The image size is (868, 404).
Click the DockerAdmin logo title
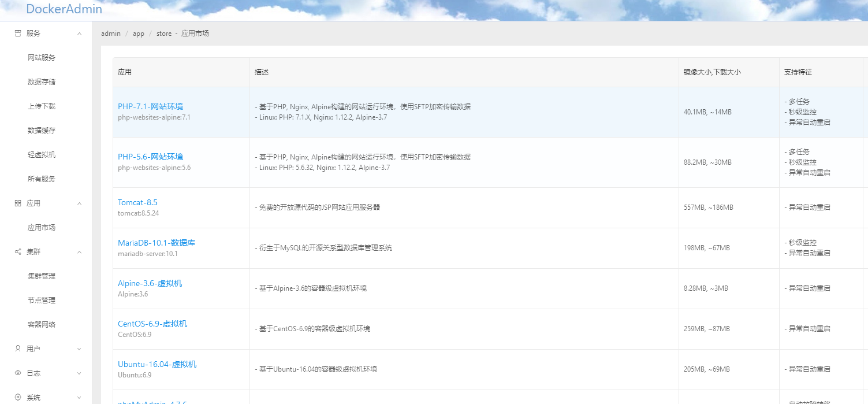coord(64,9)
